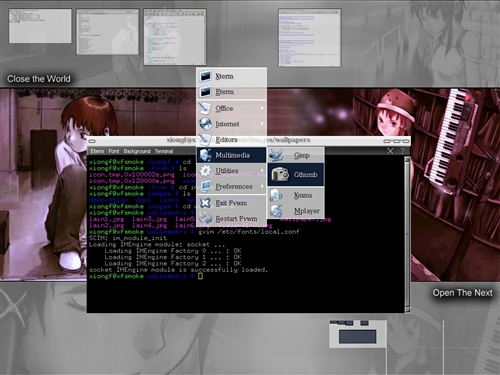This screenshot has width=500, height=375.
Task: Open the Eterm Background menu
Action: click(x=137, y=151)
